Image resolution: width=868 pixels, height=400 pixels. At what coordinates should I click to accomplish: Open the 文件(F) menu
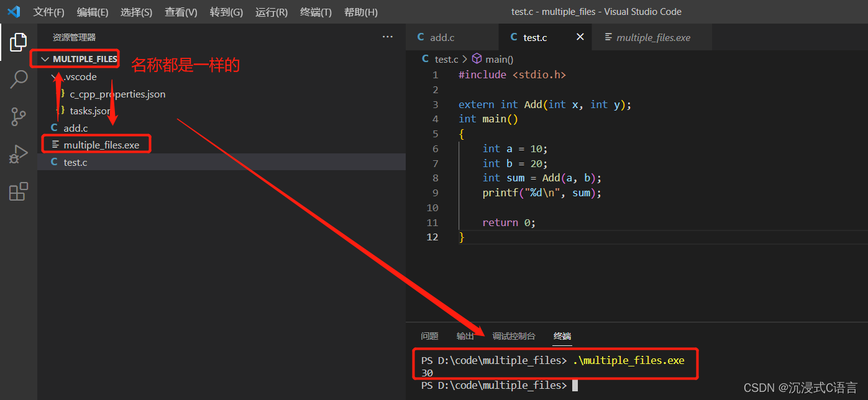[x=48, y=12]
